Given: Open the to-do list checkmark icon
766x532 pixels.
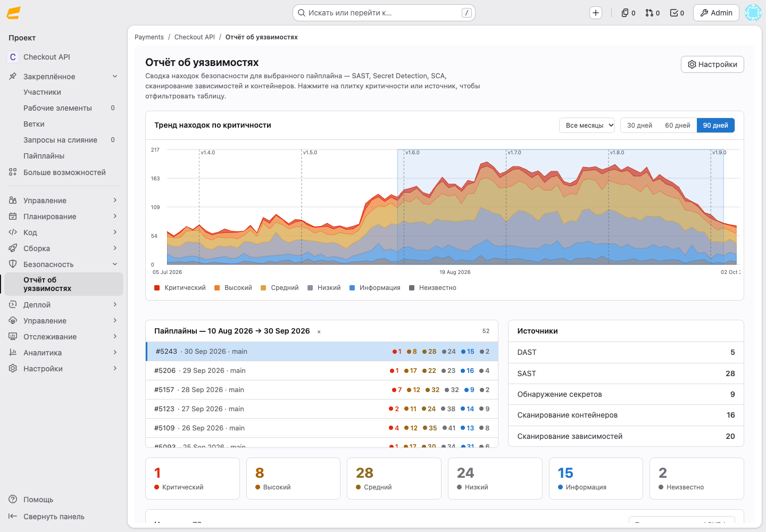Looking at the screenshot, I should tap(677, 13).
